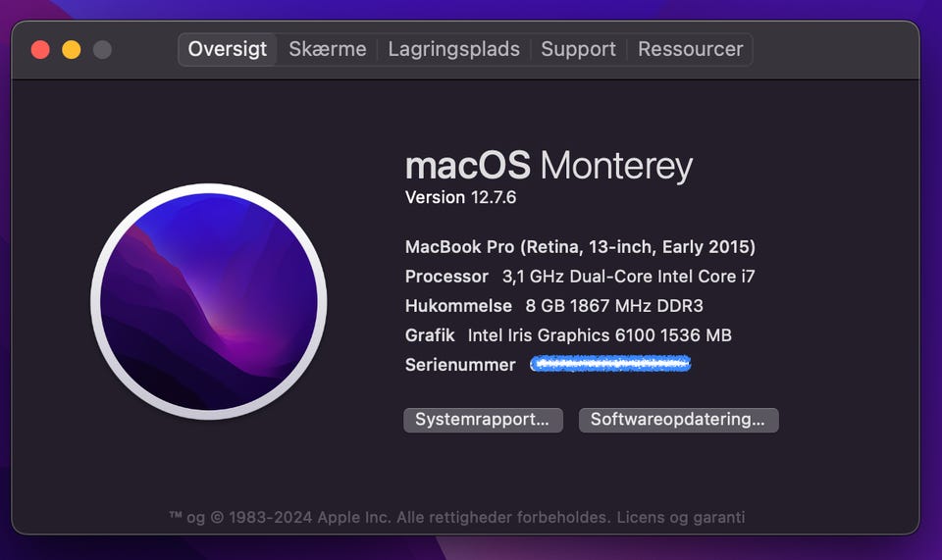Go to the Support tab
The width and height of the screenshot is (942, 560).
coord(578,49)
